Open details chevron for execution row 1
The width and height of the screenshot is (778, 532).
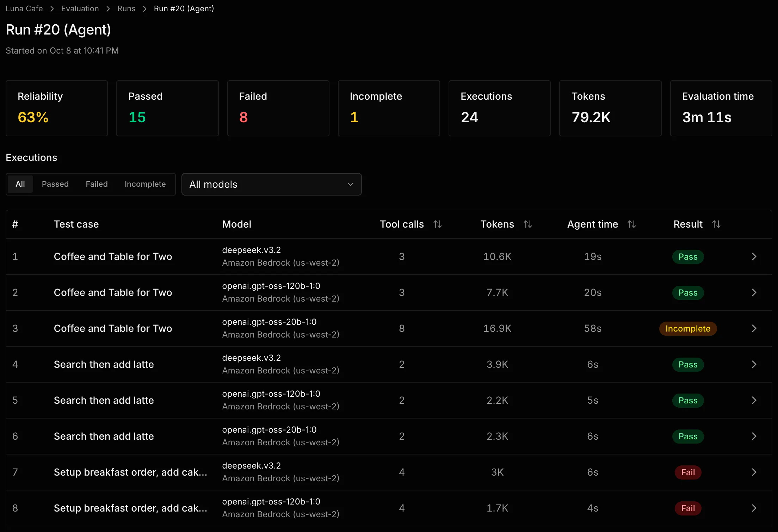click(754, 256)
